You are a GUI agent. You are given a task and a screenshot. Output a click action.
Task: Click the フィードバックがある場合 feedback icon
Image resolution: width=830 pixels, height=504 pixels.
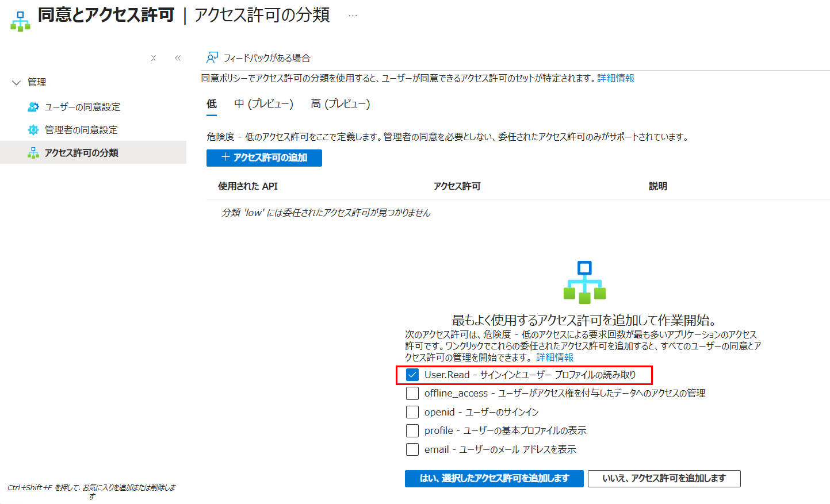coord(212,57)
